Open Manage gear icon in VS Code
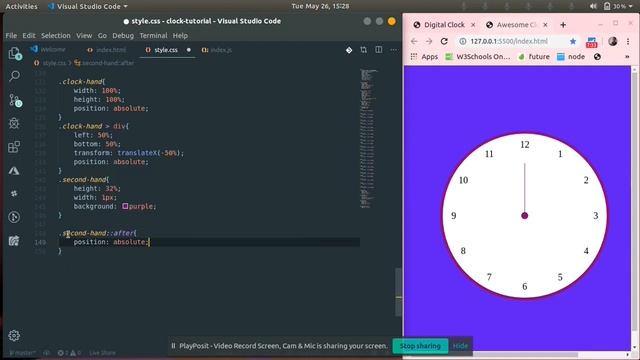The height and width of the screenshot is (360, 640). [x=14, y=336]
